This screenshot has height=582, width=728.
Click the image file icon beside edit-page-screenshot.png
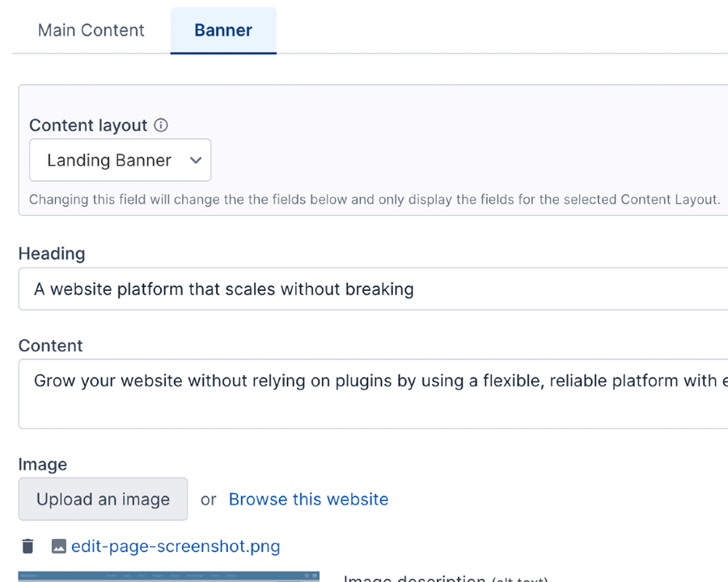[x=57, y=546]
